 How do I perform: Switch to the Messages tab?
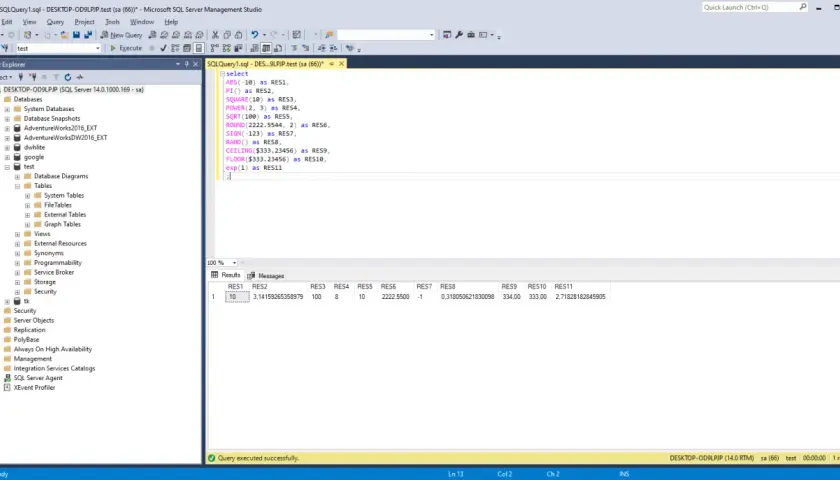click(x=266, y=275)
